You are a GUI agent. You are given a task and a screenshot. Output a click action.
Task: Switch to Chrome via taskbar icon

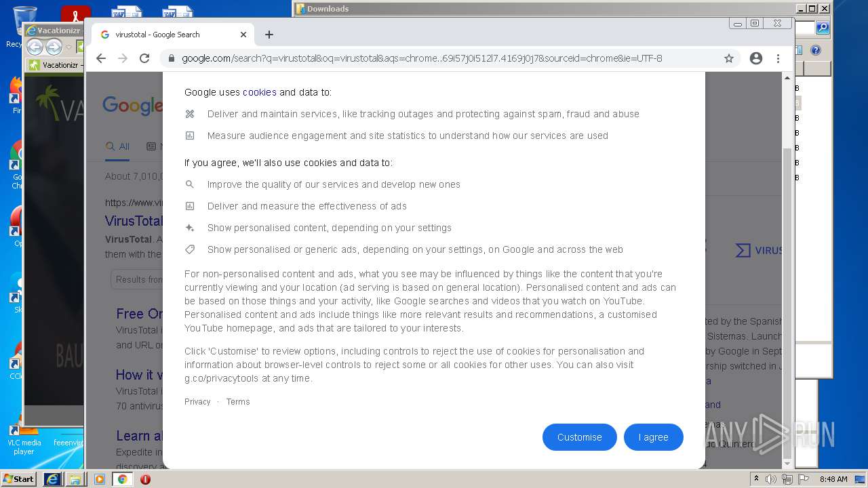(122, 479)
